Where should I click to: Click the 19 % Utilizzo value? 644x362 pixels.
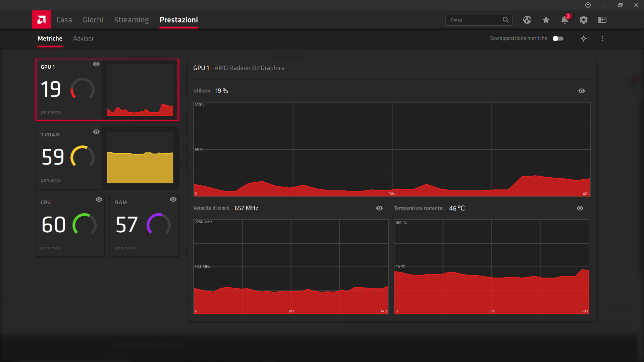coord(221,91)
